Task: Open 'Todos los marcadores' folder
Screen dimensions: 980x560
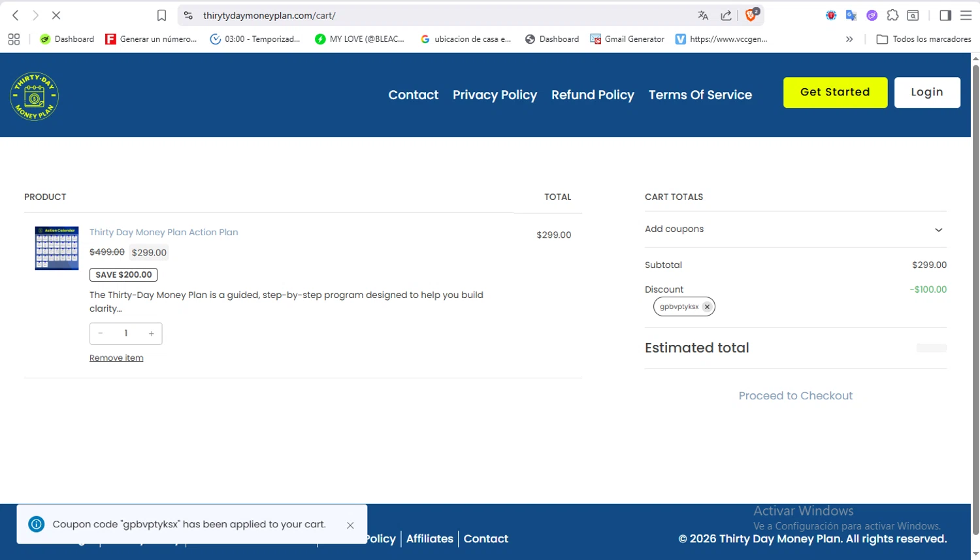Action: point(924,39)
